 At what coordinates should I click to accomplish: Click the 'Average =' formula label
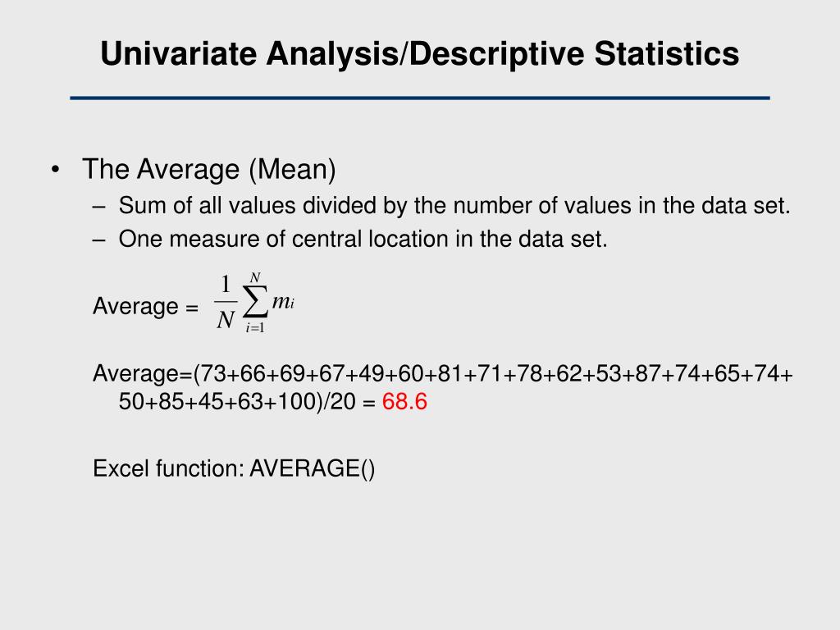[x=145, y=307]
